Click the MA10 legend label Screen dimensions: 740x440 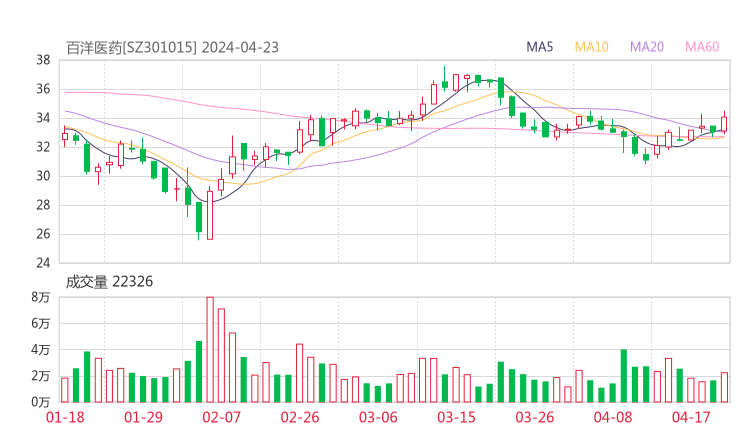pyautogui.click(x=591, y=47)
